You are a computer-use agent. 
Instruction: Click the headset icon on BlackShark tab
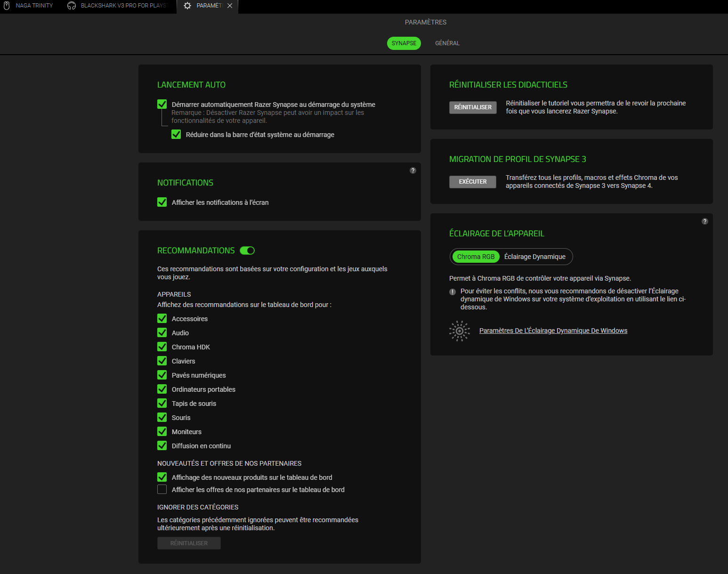coord(72,6)
